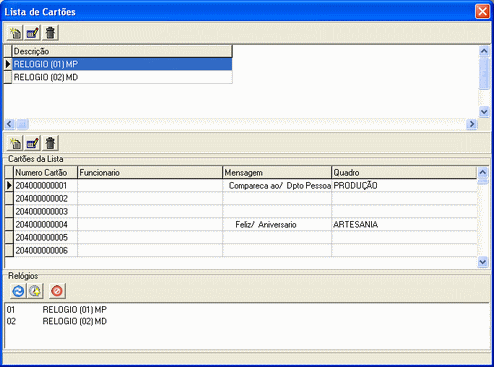Select 02 RELOGIO (02) MD in Relógios list
Viewport: 494px width, 367px height.
(x=57, y=321)
